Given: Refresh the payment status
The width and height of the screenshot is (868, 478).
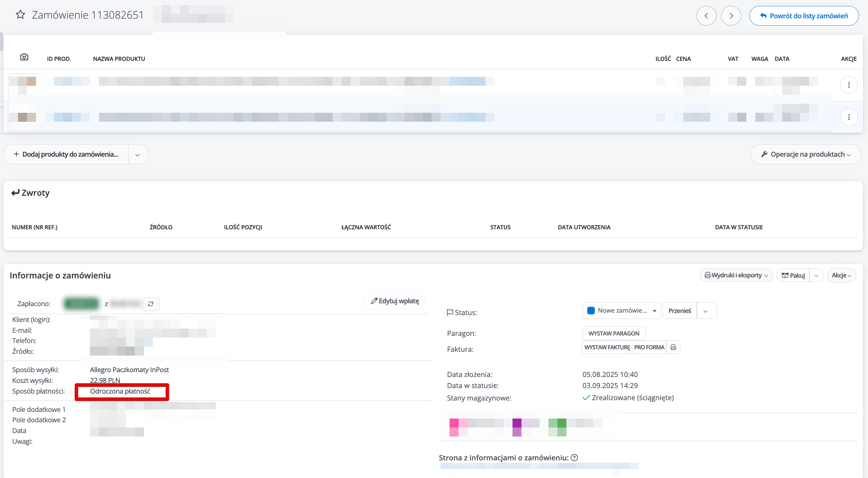Looking at the screenshot, I should 150,304.
